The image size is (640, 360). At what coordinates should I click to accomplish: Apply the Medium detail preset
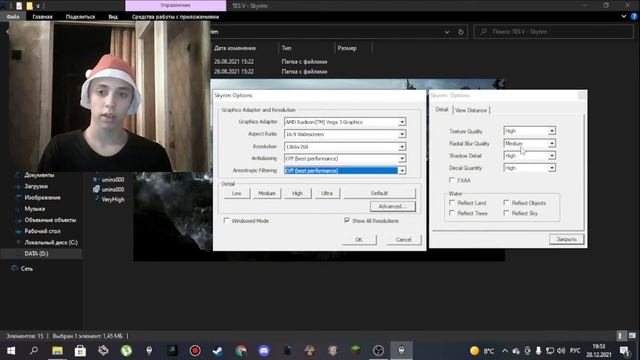click(267, 193)
